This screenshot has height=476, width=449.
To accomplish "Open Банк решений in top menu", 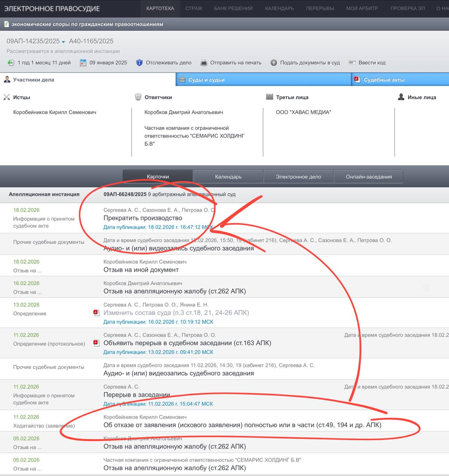I will click(233, 8).
